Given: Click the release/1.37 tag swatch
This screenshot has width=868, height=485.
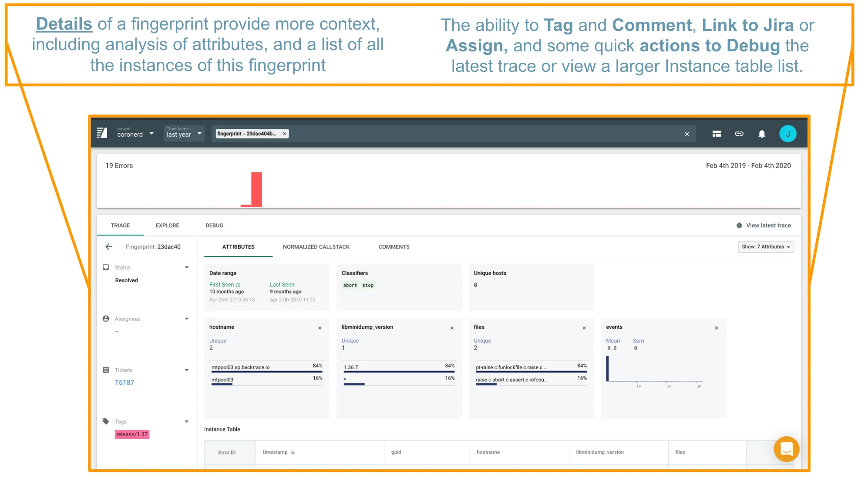Looking at the screenshot, I should (132, 434).
